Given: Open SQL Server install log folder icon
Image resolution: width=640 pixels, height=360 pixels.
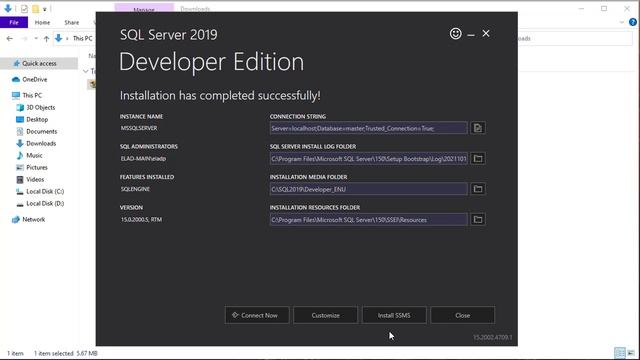Looking at the screenshot, I should coord(478,158).
